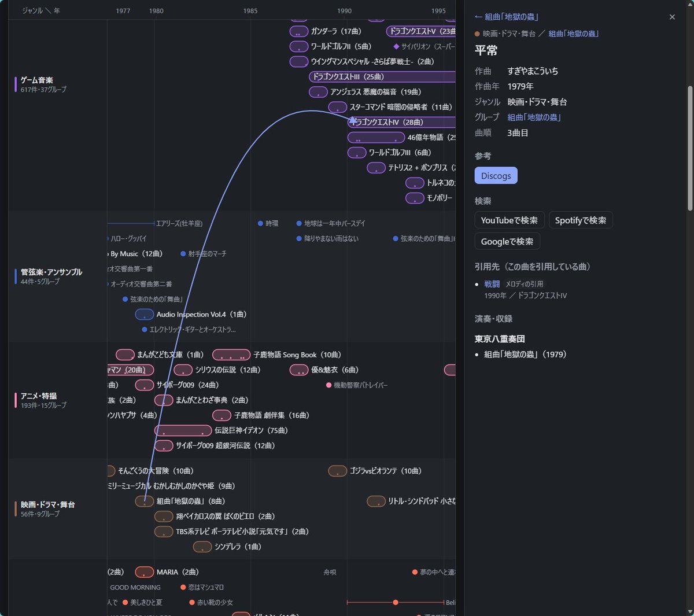Click the 伝説巨神イデオン (75曲) group pill
694x616 pixels.
pos(183,430)
